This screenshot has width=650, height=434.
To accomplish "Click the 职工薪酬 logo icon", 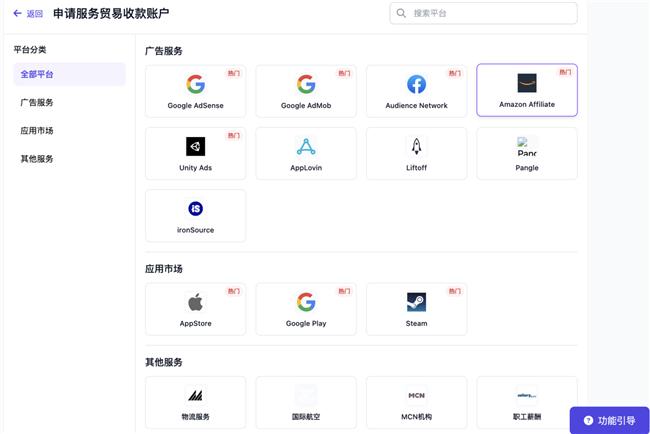I will (527, 395).
